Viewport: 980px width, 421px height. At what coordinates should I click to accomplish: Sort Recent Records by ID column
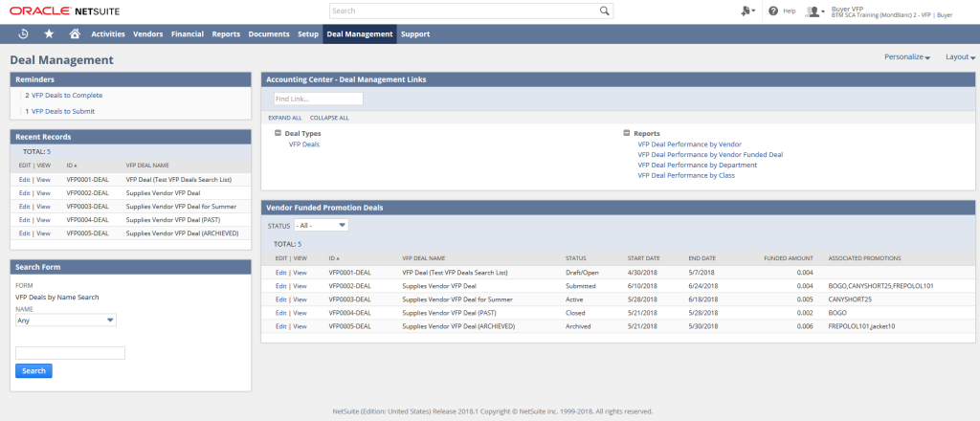click(x=72, y=166)
